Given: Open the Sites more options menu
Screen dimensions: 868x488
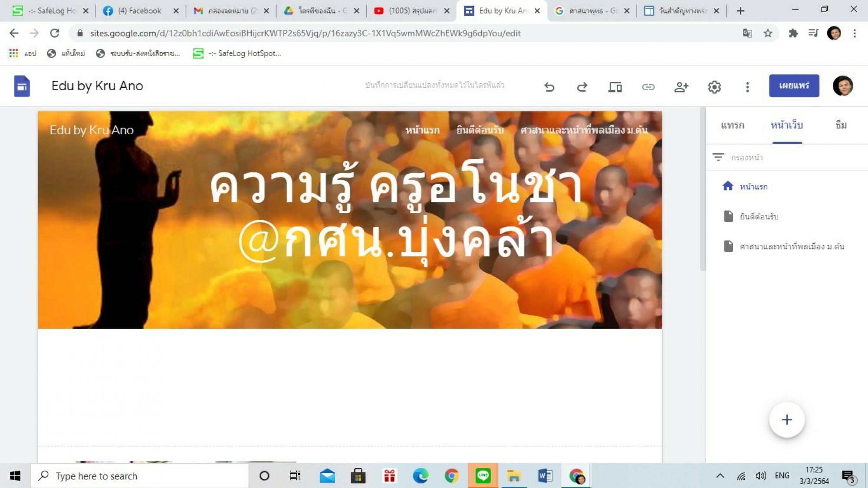Looking at the screenshot, I should [747, 87].
